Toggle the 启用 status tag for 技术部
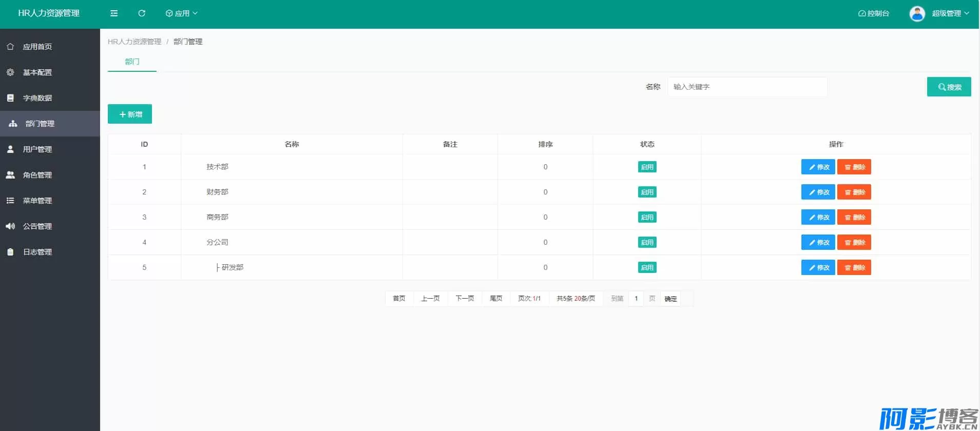980x431 pixels. pyautogui.click(x=647, y=167)
